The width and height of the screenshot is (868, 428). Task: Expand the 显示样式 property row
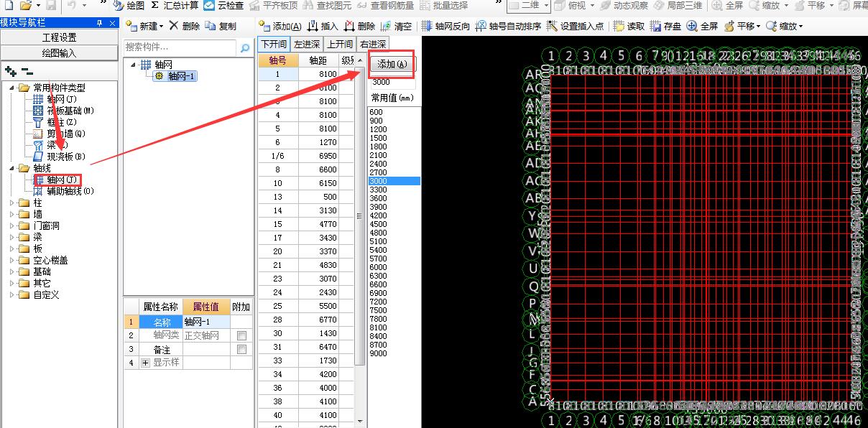tap(146, 363)
